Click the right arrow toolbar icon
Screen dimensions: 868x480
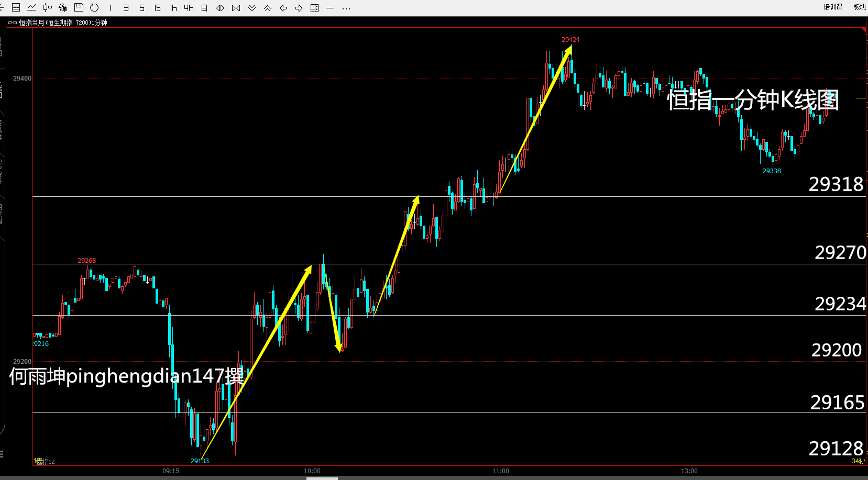pyautogui.click(x=299, y=8)
